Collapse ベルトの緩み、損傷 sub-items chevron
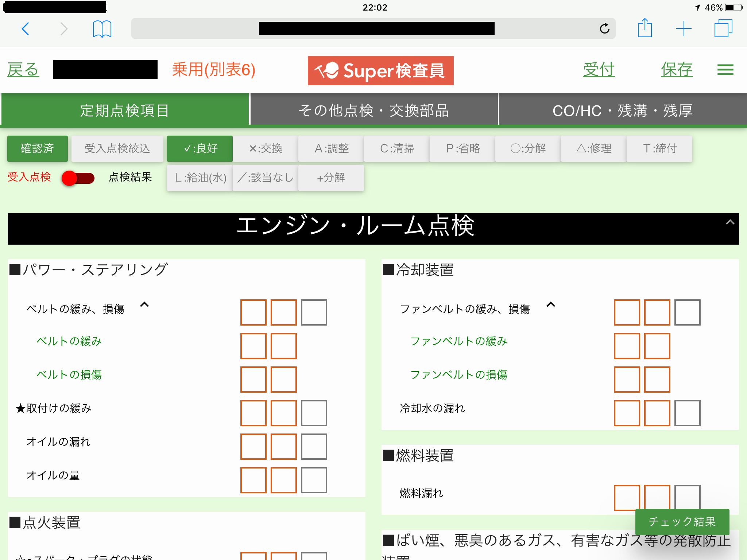Screen dimensions: 747x560 point(144,304)
